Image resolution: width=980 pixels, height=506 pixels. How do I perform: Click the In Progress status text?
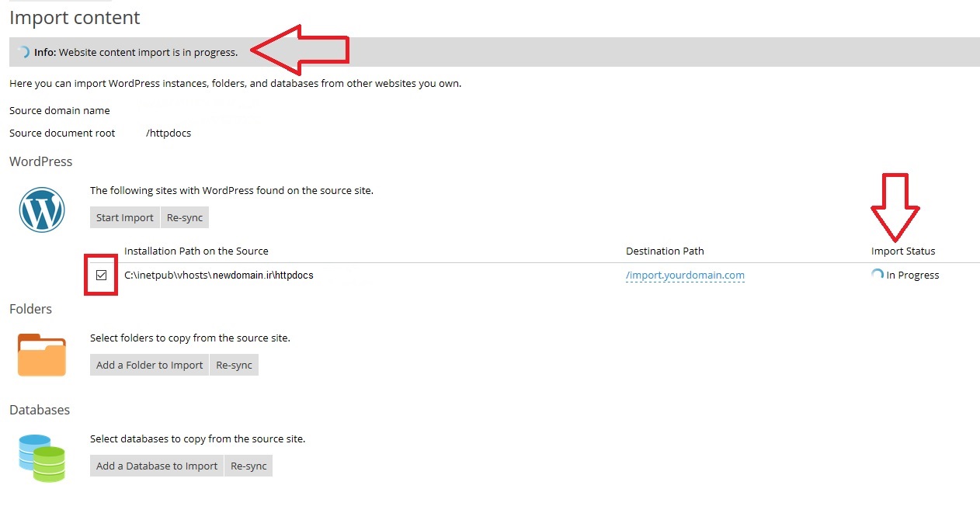(x=912, y=275)
